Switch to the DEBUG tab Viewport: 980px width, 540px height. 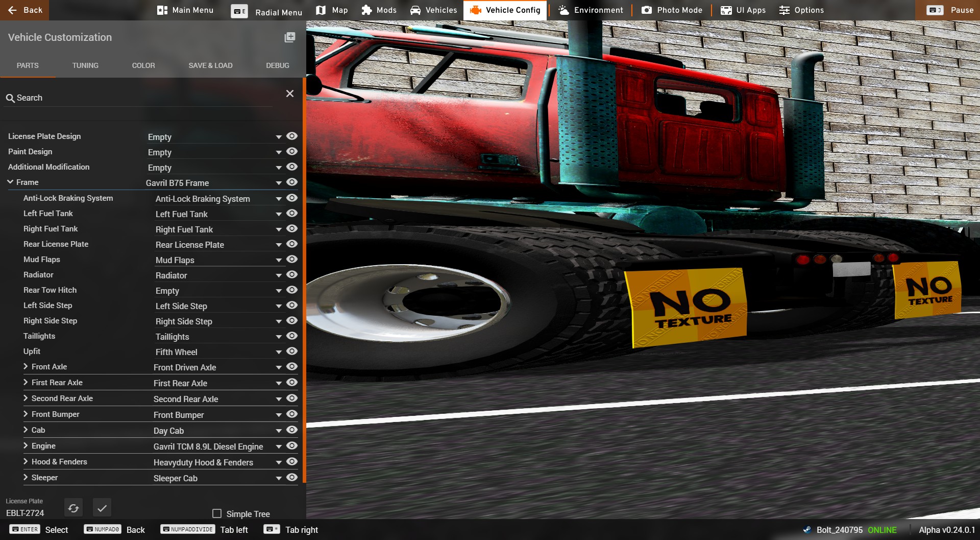(278, 65)
